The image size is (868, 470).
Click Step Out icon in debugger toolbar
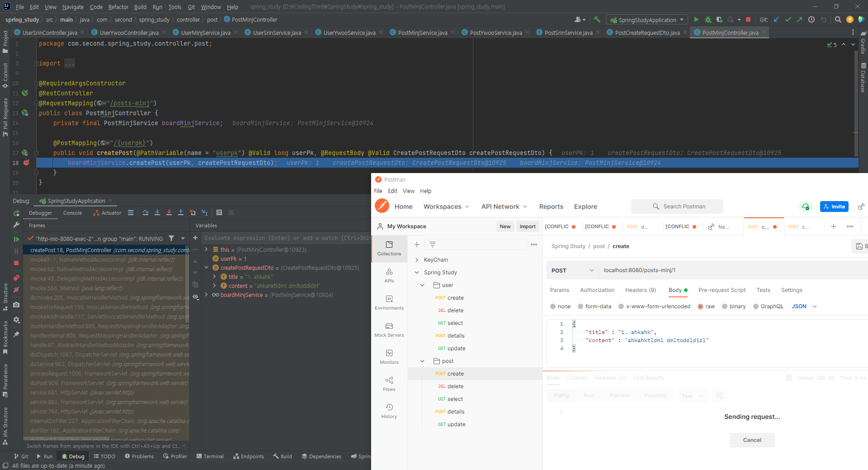click(x=180, y=212)
